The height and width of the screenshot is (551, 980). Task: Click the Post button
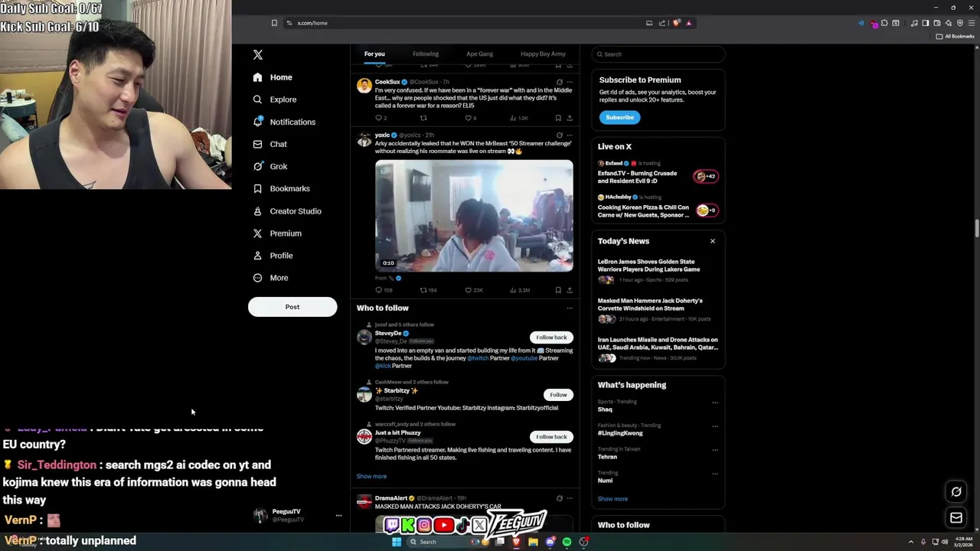[292, 307]
